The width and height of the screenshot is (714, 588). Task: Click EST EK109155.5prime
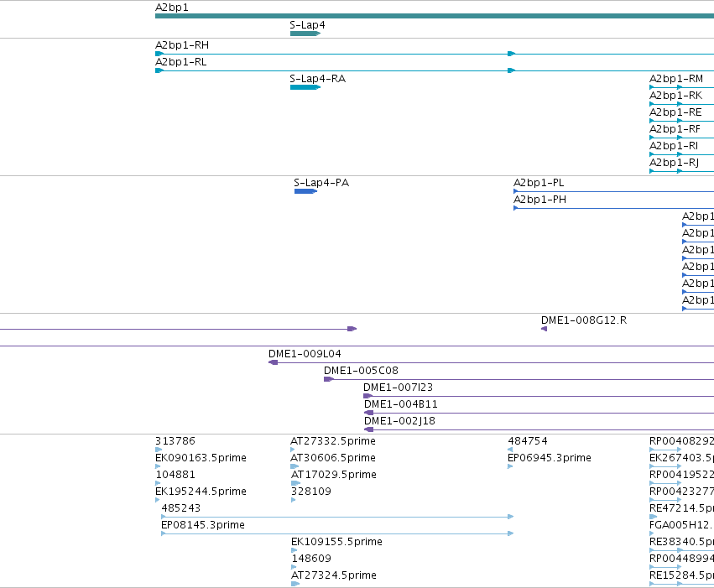[294, 550]
